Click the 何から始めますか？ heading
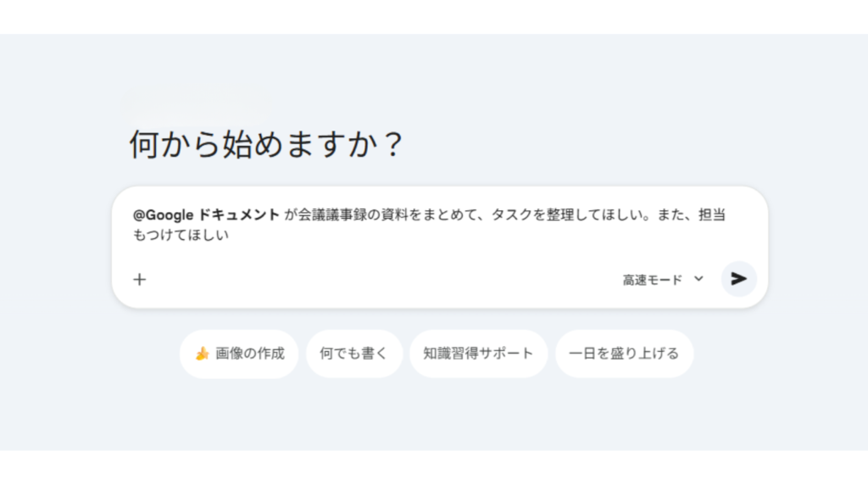 [265, 145]
